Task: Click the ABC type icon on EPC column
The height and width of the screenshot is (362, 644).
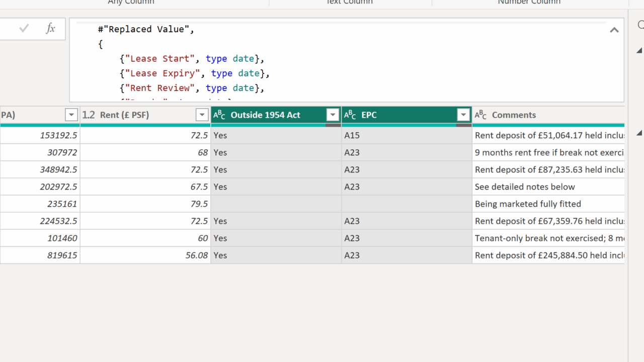Action: [x=350, y=115]
